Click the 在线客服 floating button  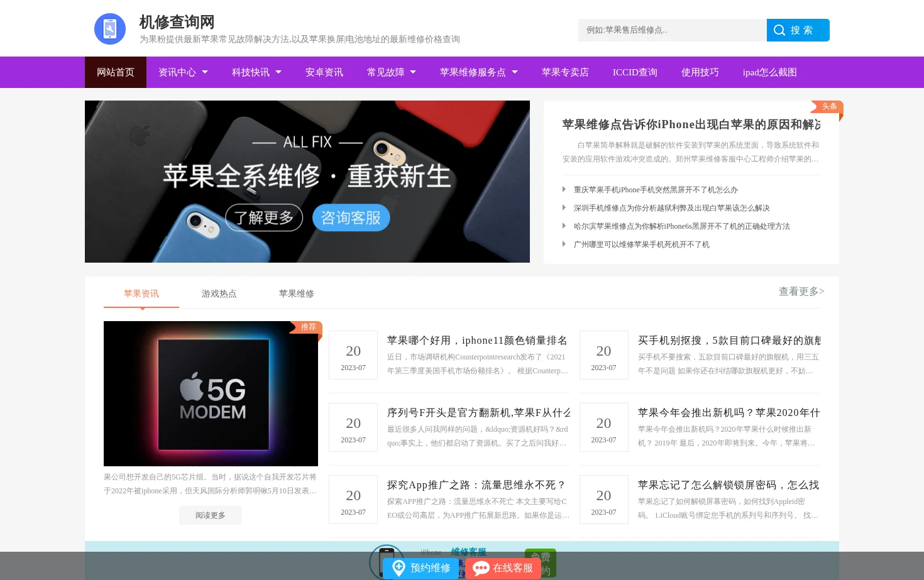coord(503,568)
